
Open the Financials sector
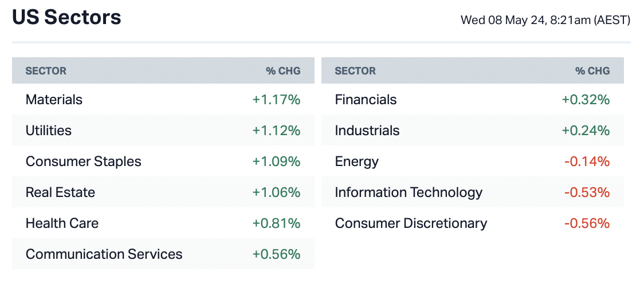click(366, 100)
